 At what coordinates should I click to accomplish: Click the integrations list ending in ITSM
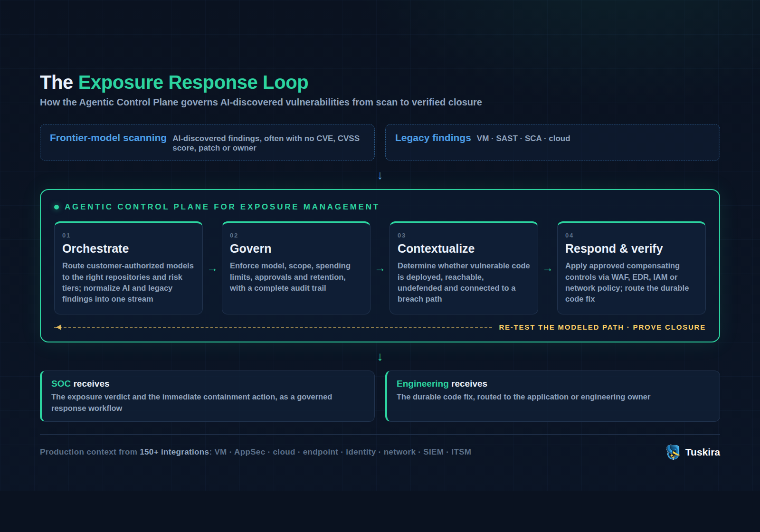tap(342, 452)
